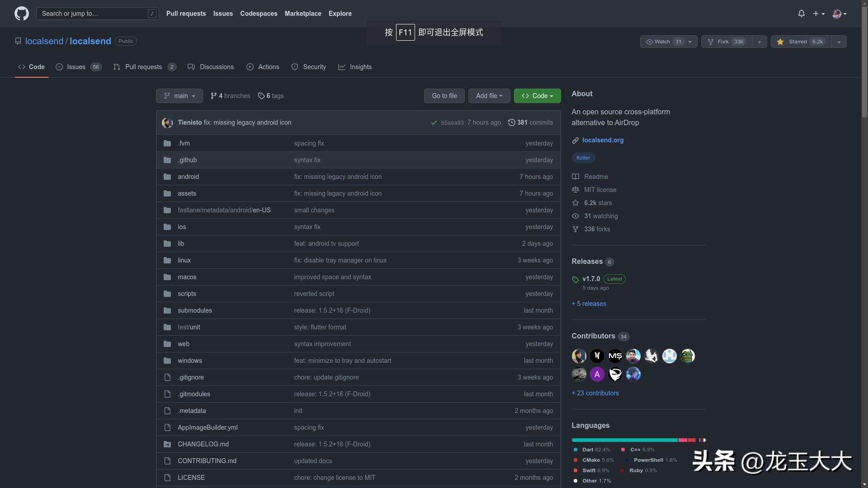Switch to the Issues tab

[76, 67]
